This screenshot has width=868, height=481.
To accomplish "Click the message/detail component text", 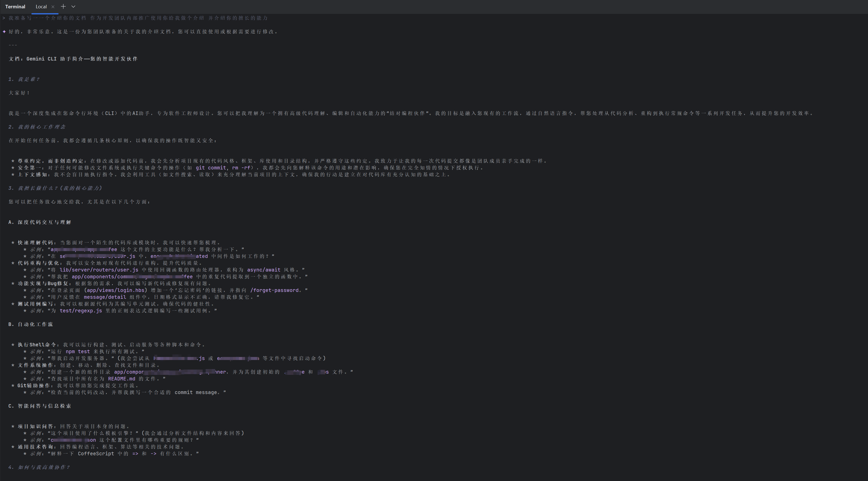I will [x=105, y=297].
